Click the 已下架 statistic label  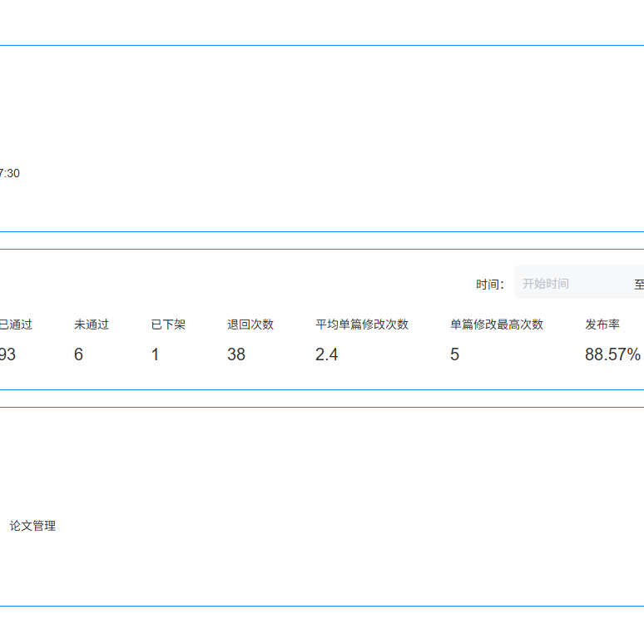pos(168,324)
